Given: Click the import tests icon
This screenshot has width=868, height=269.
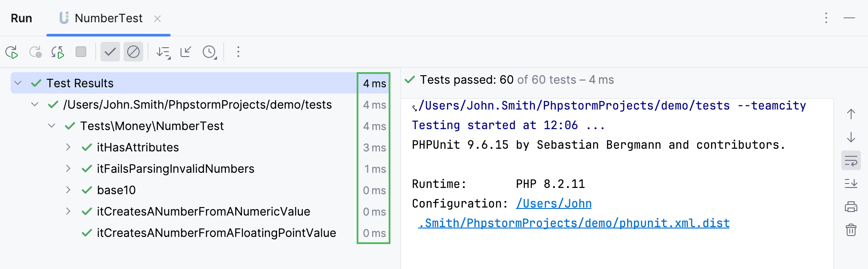Looking at the screenshot, I should point(186,52).
